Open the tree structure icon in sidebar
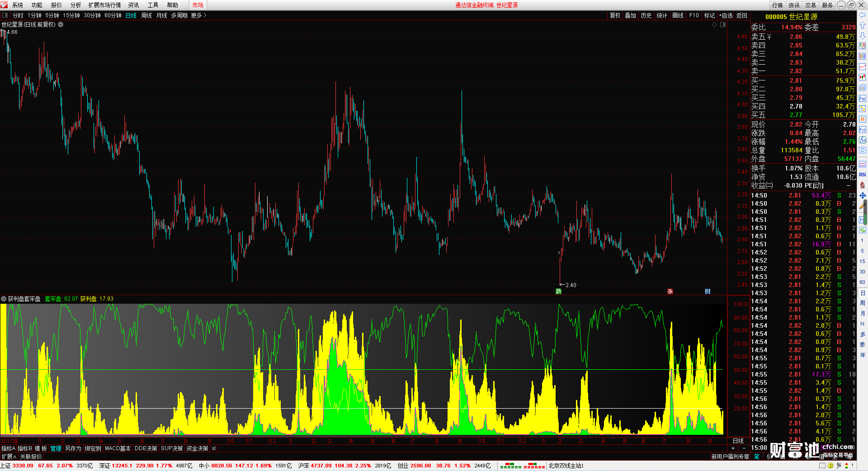 (x=863, y=108)
